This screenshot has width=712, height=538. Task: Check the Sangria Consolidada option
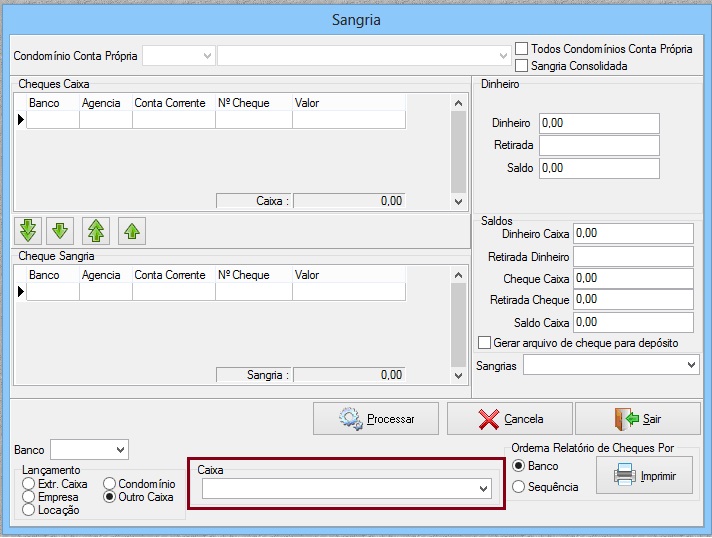click(521, 66)
